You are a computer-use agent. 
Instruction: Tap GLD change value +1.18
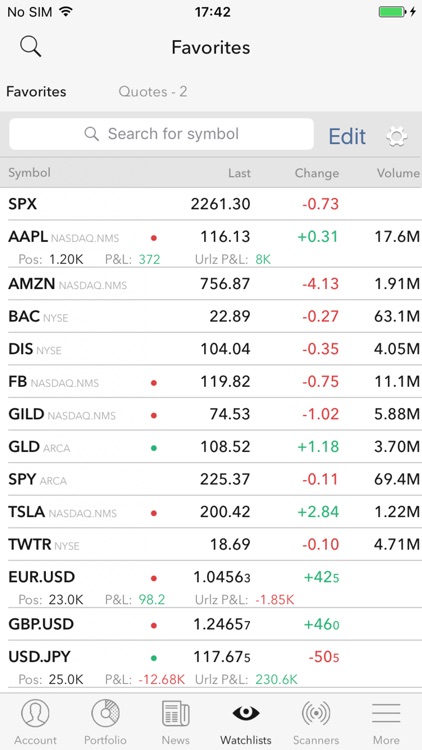click(x=318, y=447)
